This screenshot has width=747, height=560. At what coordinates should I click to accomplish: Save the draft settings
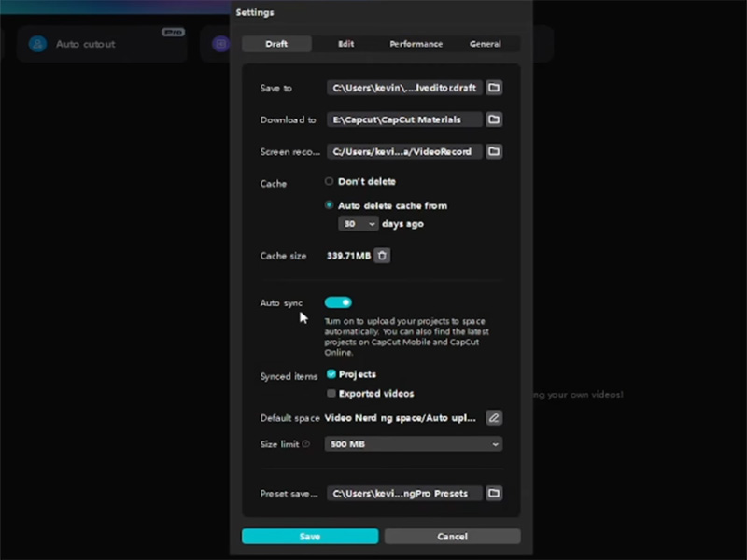pos(309,536)
